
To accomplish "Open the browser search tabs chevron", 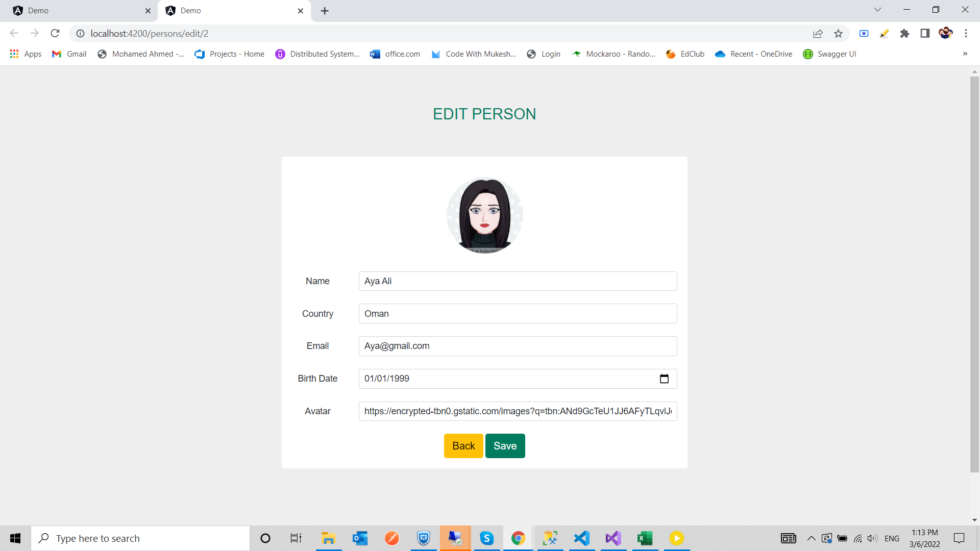I will click(877, 9).
